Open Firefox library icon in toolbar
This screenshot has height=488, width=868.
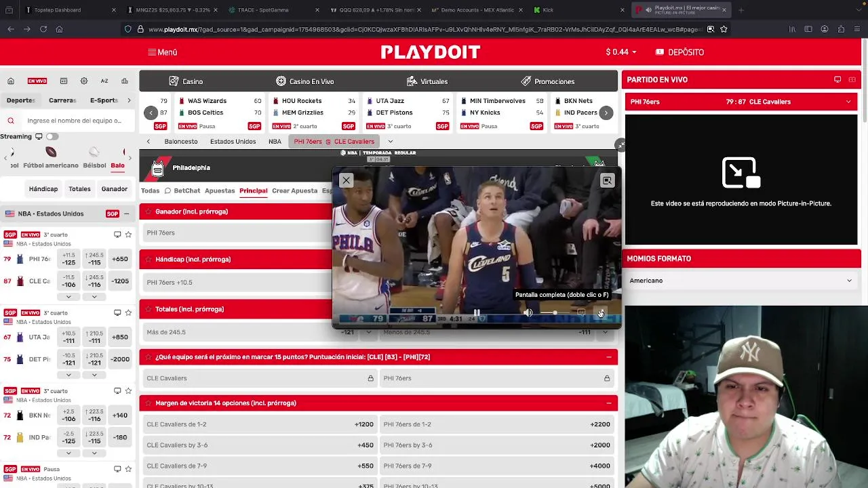point(792,29)
